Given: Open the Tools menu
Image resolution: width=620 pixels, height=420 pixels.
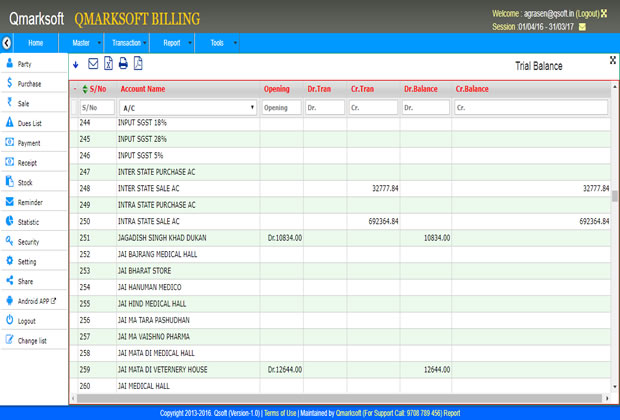Looking at the screenshot, I should (217, 43).
